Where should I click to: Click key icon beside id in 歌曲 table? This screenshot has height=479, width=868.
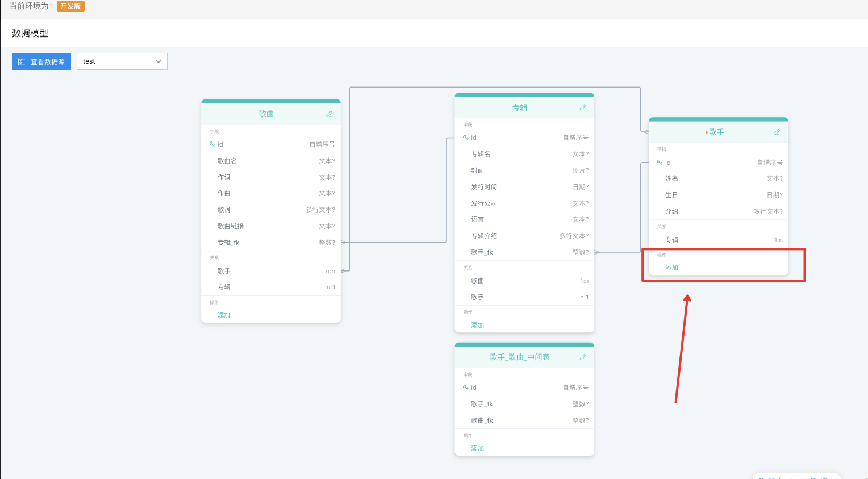click(x=212, y=144)
